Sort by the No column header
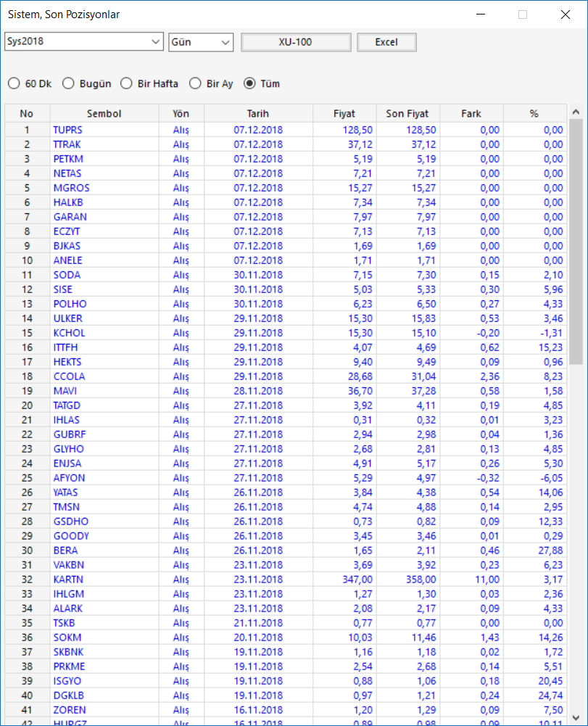The image size is (588, 726). [27, 113]
